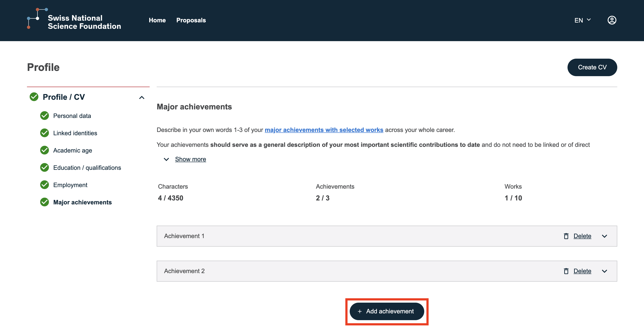The width and height of the screenshot is (644, 330).
Task: Click the checkmark icon next to Academic age
Action: click(44, 150)
